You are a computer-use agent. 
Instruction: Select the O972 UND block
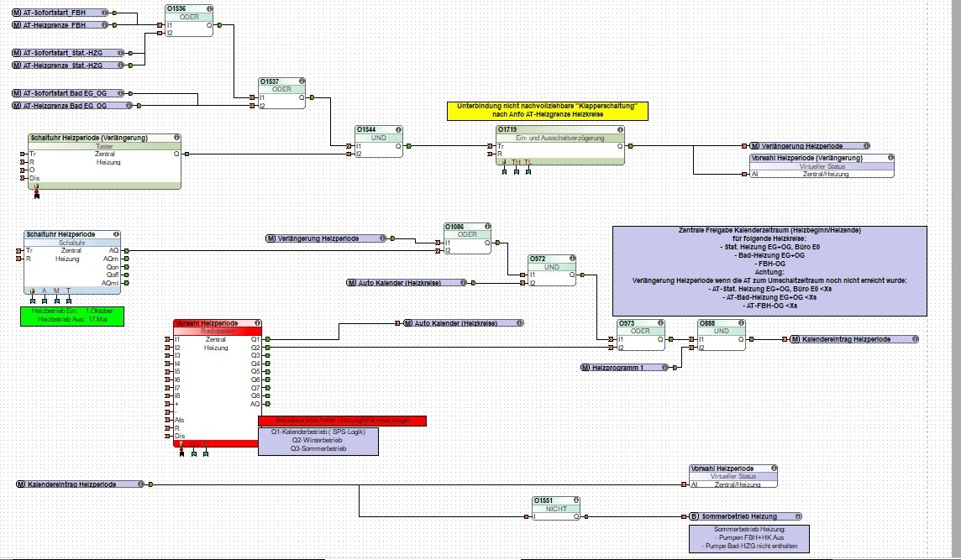pyautogui.click(x=552, y=271)
